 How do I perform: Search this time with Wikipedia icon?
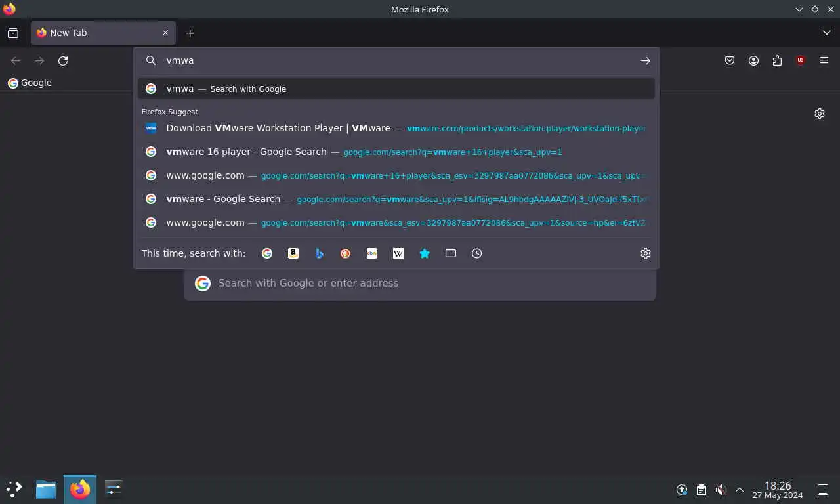[398, 253]
